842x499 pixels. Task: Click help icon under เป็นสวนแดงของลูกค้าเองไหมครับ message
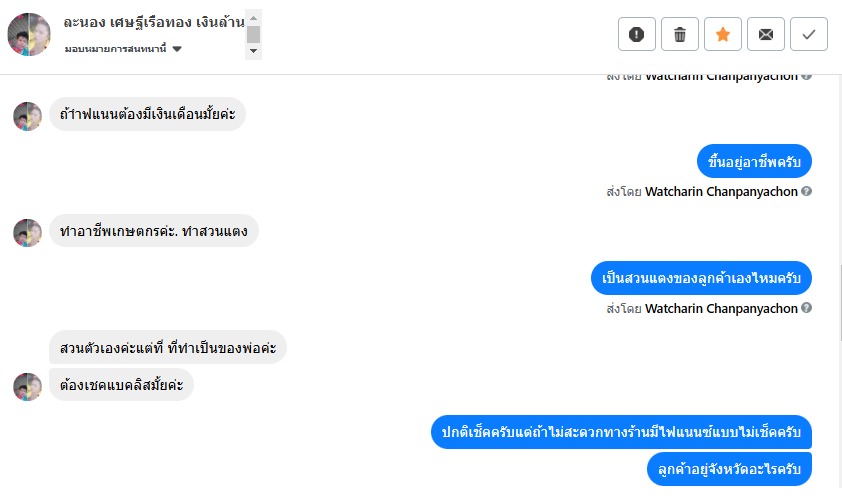click(x=806, y=309)
